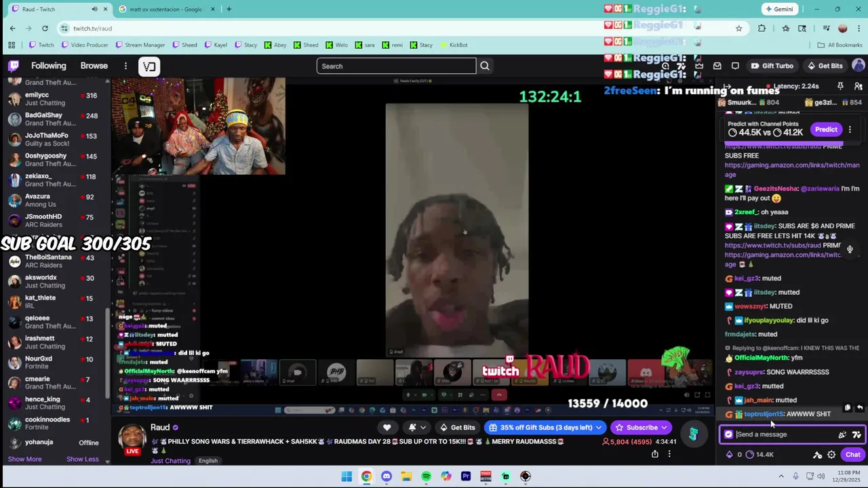
Task: Click the Gift Turbo button
Action: point(772,66)
